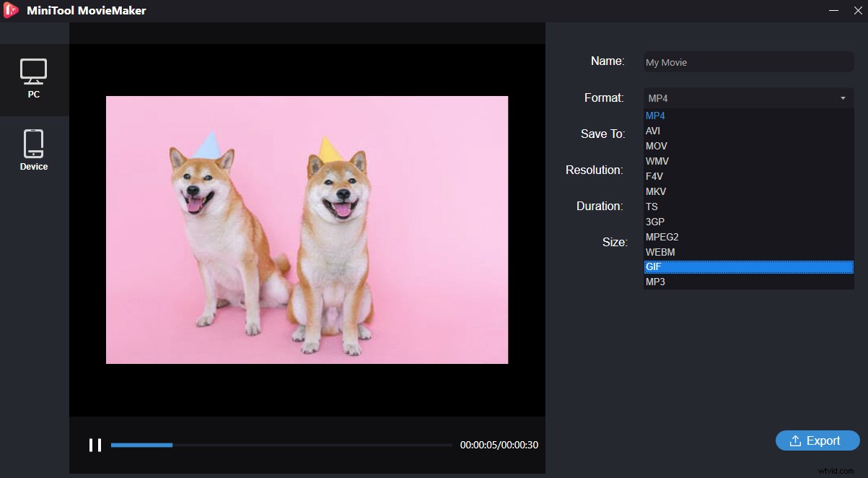
Task: Pause the video preview playback
Action: (x=95, y=445)
